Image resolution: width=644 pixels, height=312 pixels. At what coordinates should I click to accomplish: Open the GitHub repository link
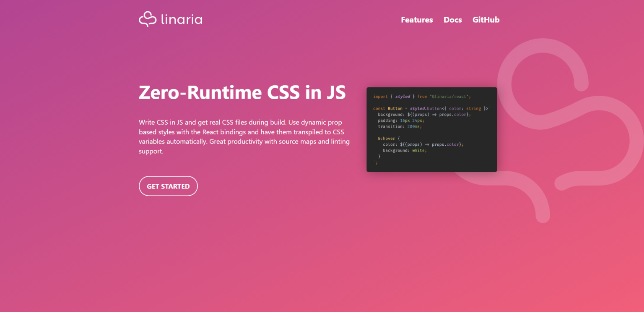point(486,20)
